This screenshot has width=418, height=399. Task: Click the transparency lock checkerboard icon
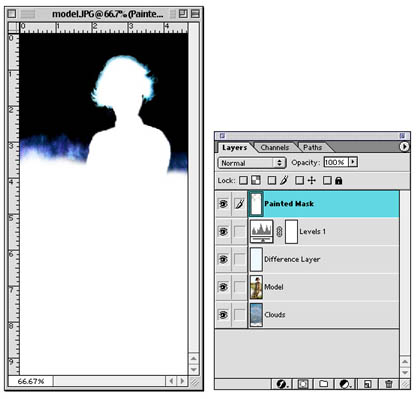[256, 180]
